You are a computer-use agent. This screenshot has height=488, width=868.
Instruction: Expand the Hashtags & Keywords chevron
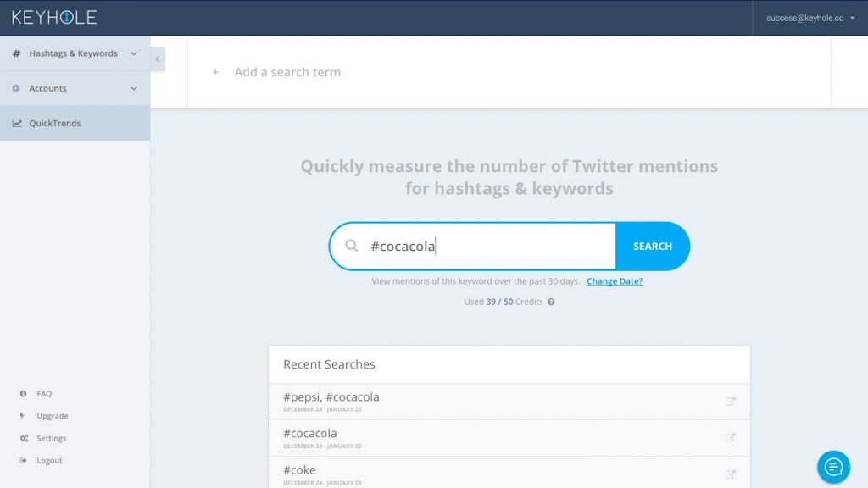click(134, 53)
